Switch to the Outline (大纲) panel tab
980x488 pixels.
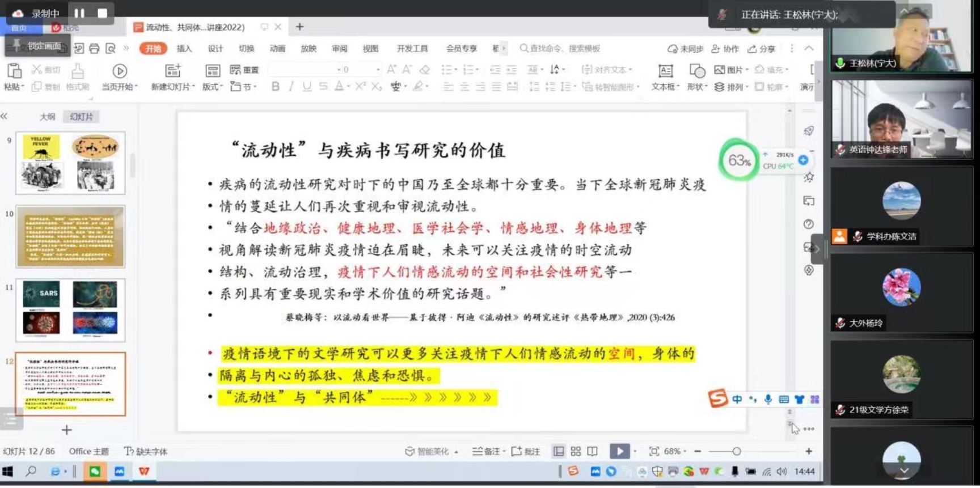pos(48,116)
